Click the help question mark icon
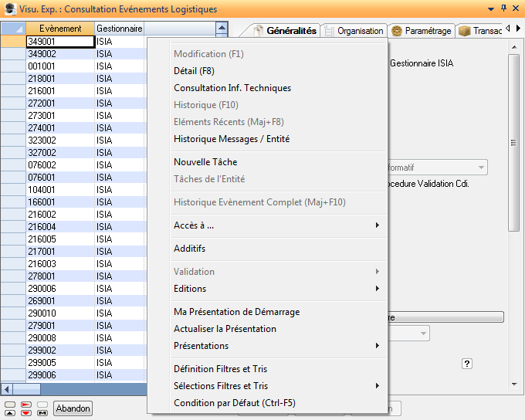The width and height of the screenshot is (525, 420). pos(467,364)
